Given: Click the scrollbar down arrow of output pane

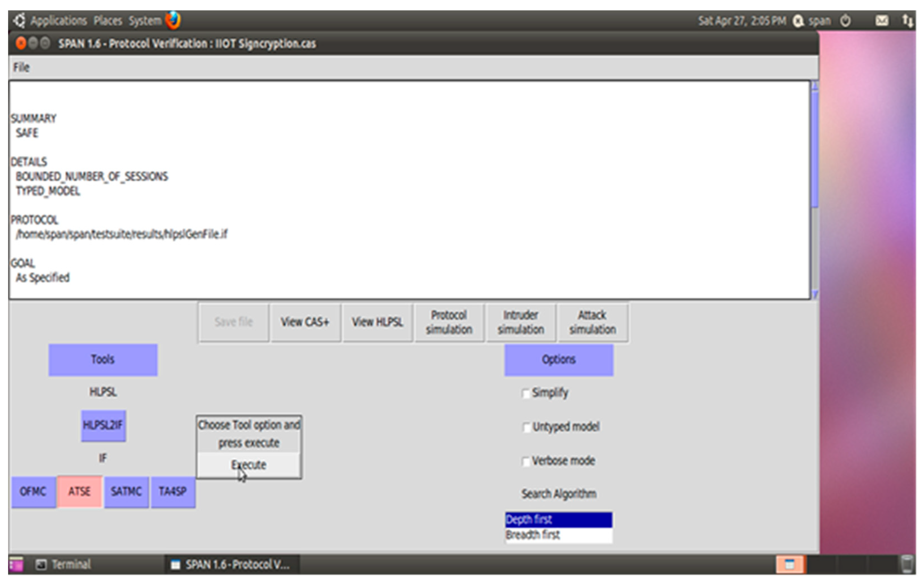Looking at the screenshot, I should (815, 295).
